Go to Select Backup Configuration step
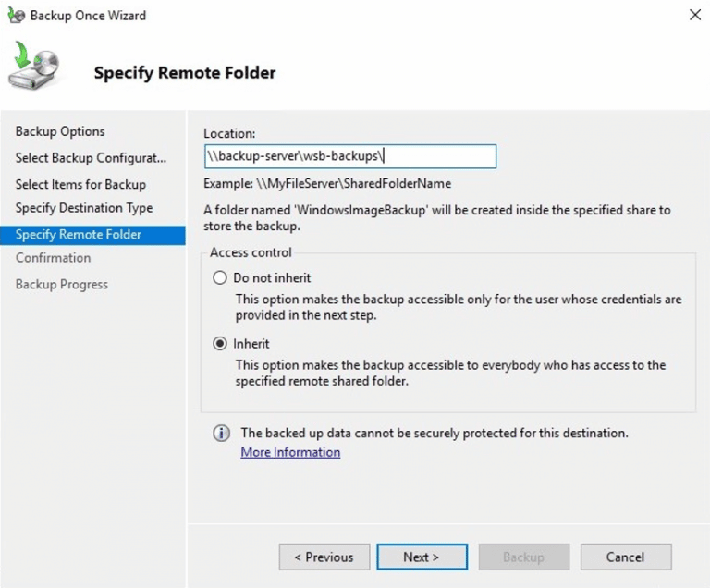This screenshot has width=710, height=588. point(91,158)
